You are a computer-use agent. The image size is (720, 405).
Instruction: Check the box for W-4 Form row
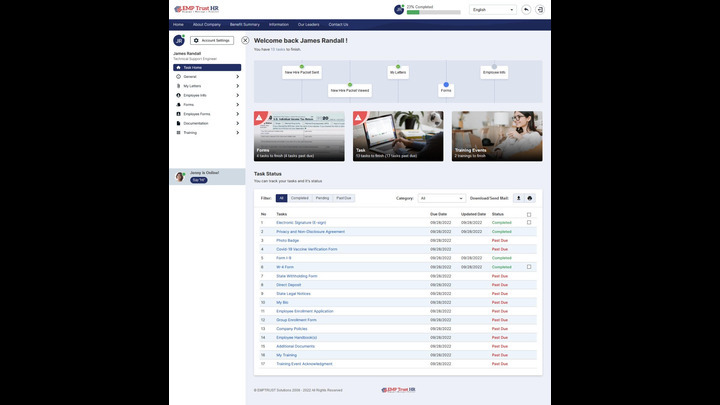(529, 267)
